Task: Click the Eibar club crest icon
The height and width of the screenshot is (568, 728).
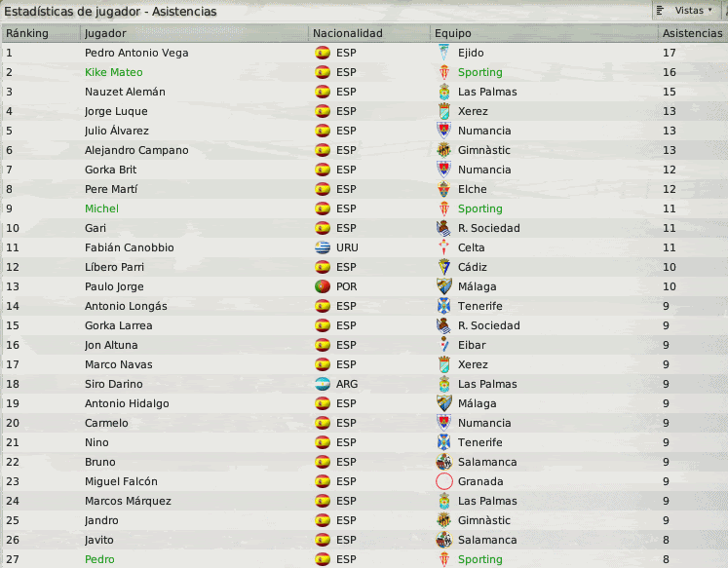Action: [443, 345]
